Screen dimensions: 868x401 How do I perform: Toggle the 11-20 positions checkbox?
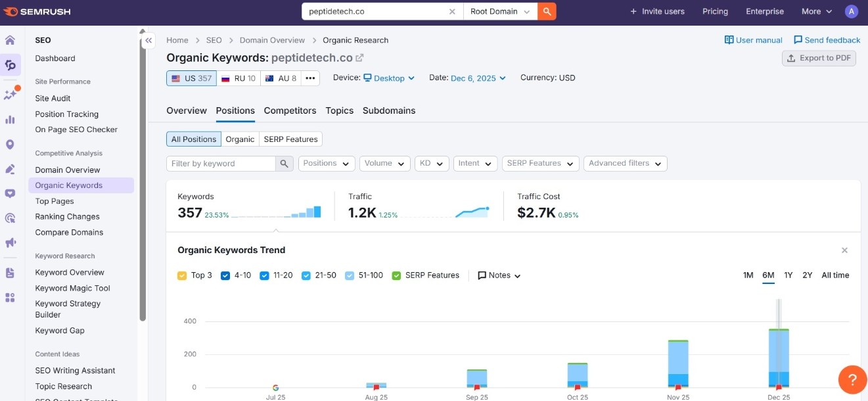pyautogui.click(x=264, y=275)
